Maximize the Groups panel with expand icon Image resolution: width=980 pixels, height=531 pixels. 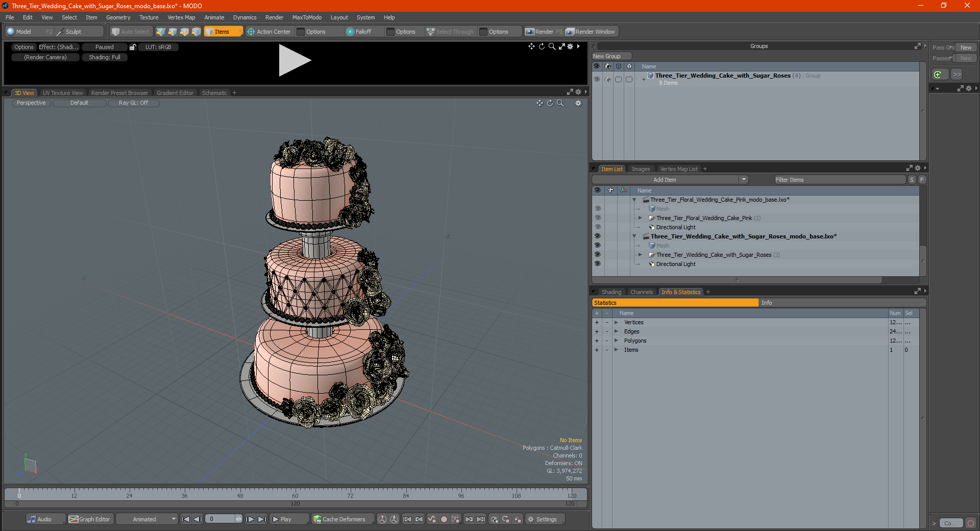point(917,46)
